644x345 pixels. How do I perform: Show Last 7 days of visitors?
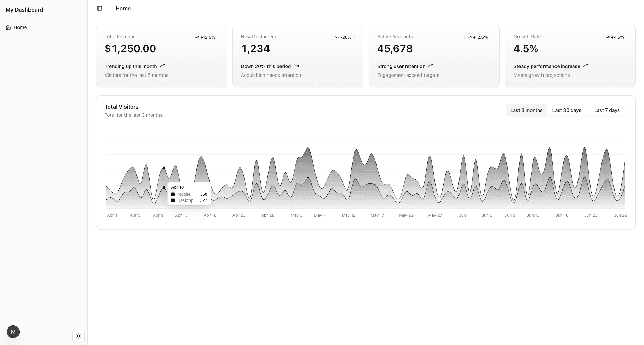click(x=607, y=110)
